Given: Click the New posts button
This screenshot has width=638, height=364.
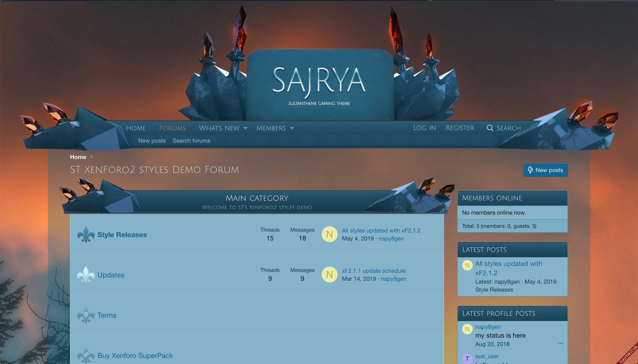Looking at the screenshot, I should (x=545, y=170).
